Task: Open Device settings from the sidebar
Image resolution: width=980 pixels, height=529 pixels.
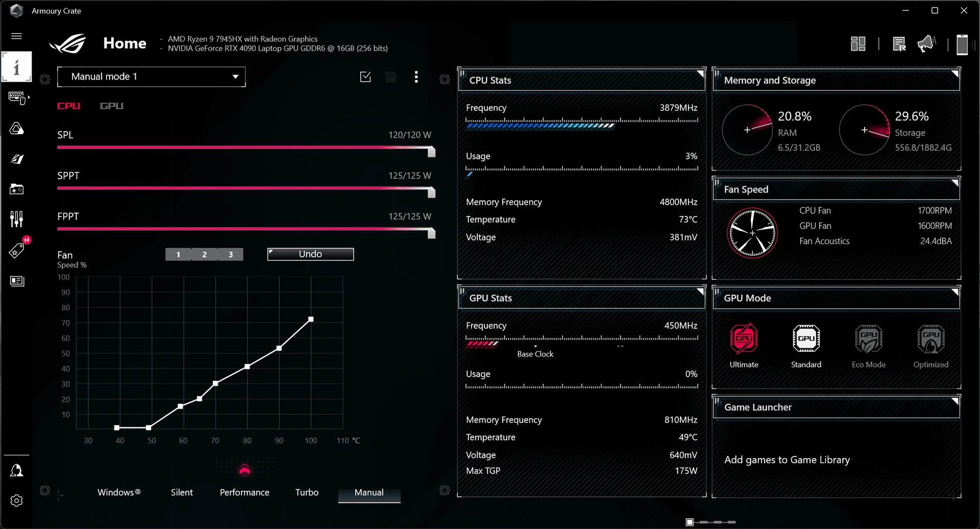Action: pos(17,97)
